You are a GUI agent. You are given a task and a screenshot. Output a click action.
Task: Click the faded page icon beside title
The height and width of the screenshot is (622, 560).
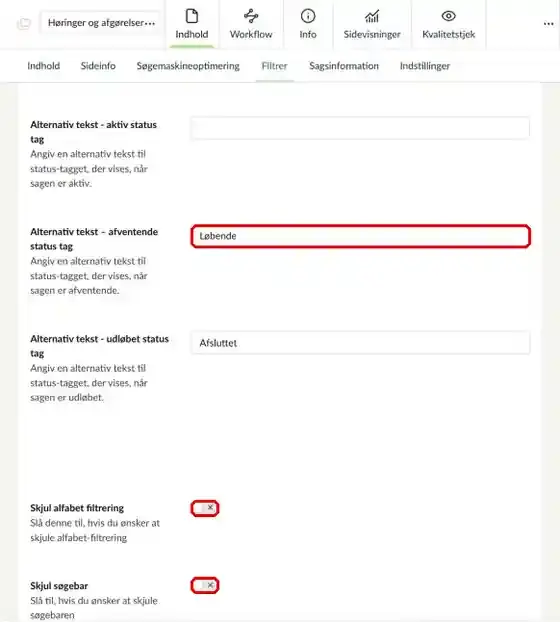pos(24,23)
